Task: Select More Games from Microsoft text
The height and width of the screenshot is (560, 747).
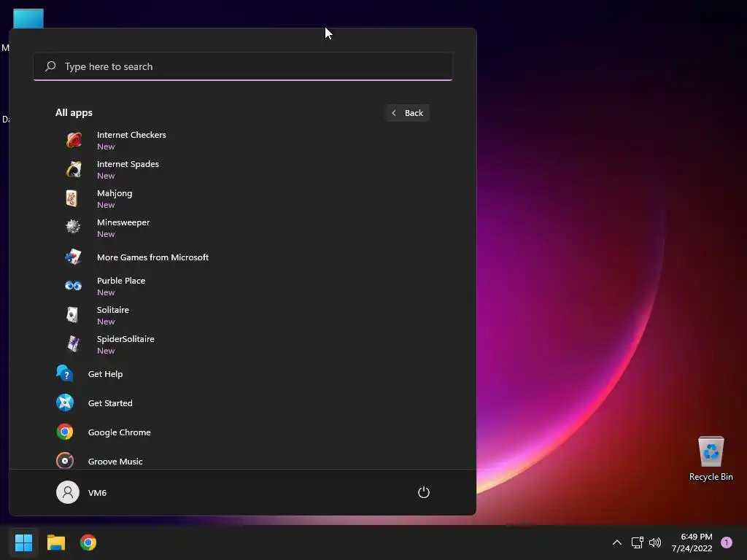Action: pos(152,257)
